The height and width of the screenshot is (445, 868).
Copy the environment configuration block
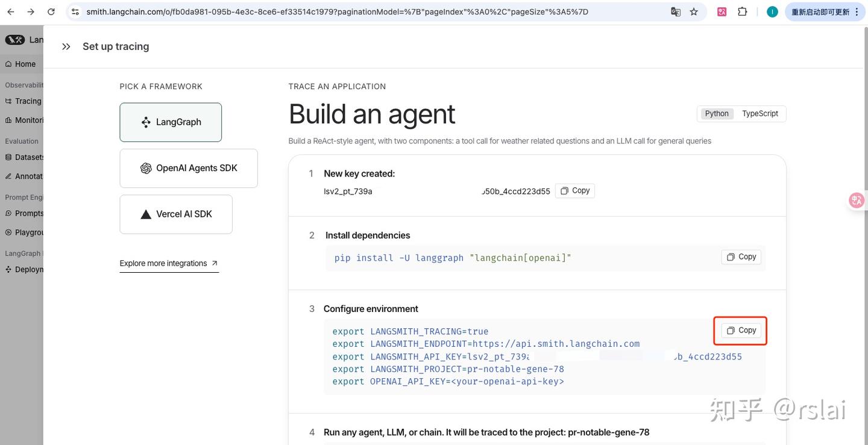(x=741, y=330)
